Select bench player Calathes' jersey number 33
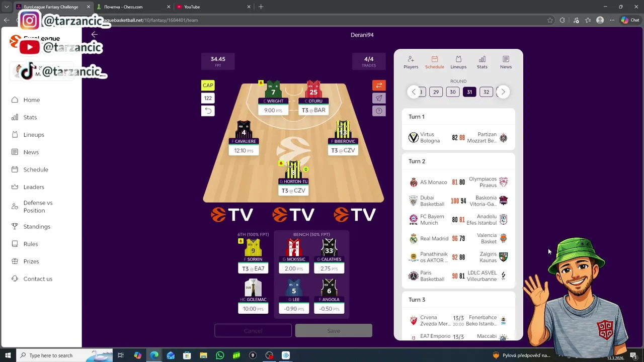644x362 pixels. click(329, 247)
